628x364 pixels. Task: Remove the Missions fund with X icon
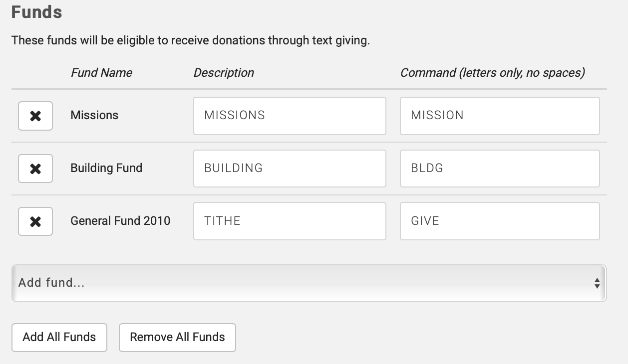tap(35, 116)
